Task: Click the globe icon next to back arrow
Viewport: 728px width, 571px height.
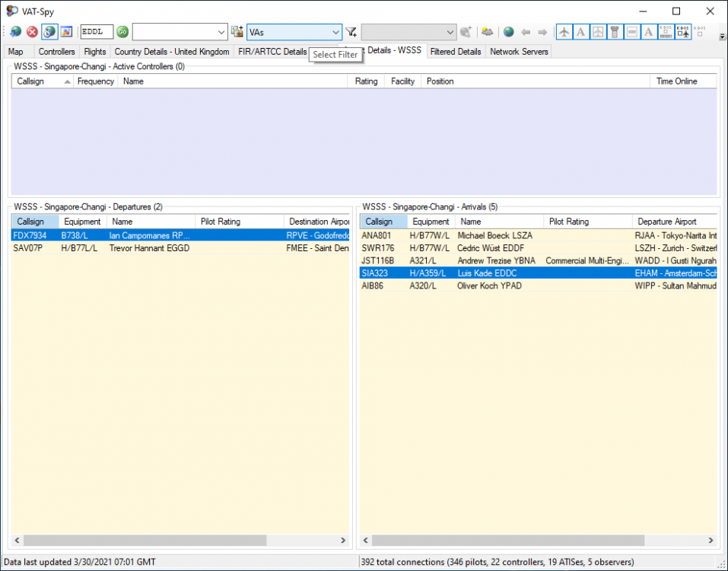Action: tap(509, 32)
